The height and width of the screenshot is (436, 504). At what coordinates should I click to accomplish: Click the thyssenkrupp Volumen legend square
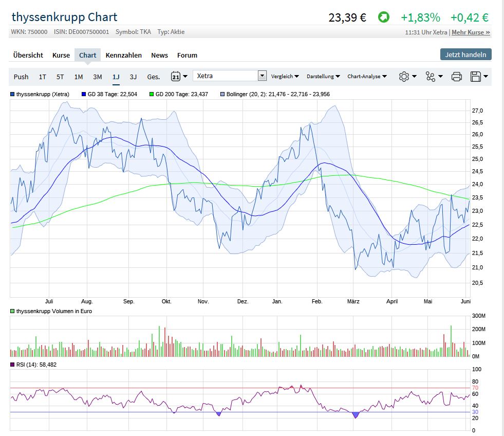pyautogui.click(x=13, y=312)
